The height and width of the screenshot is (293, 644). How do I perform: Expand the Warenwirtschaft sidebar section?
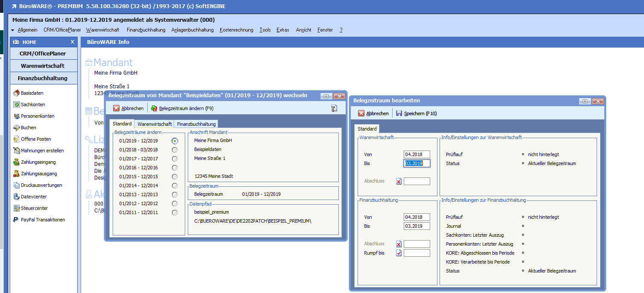[x=43, y=66]
